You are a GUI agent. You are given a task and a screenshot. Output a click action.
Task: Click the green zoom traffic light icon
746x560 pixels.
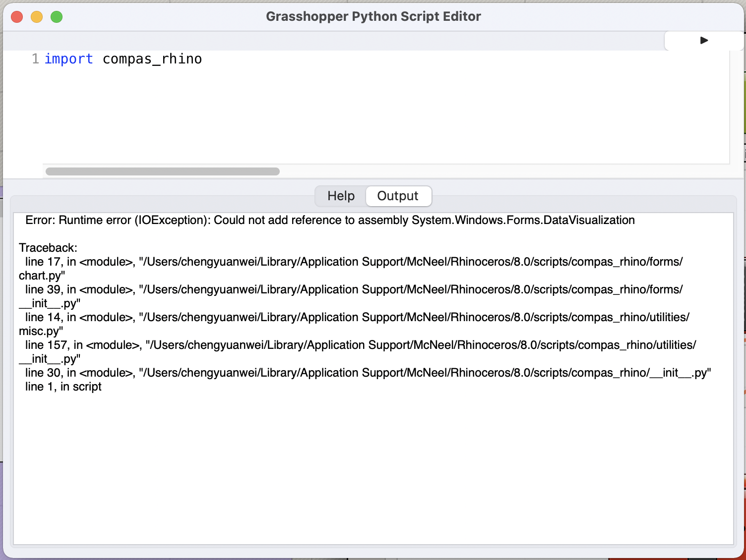coord(57,16)
